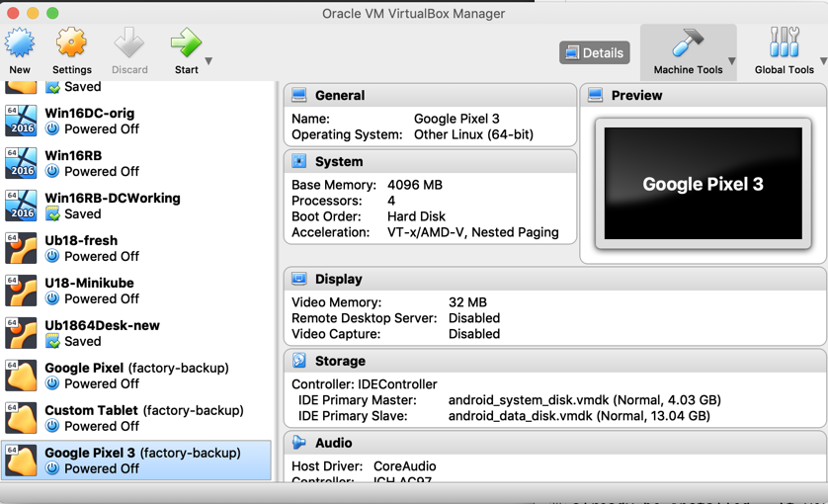The width and height of the screenshot is (828, 504).
Task: Open the Global Tools dropdown arrow
Action: (x=822, y=61)
